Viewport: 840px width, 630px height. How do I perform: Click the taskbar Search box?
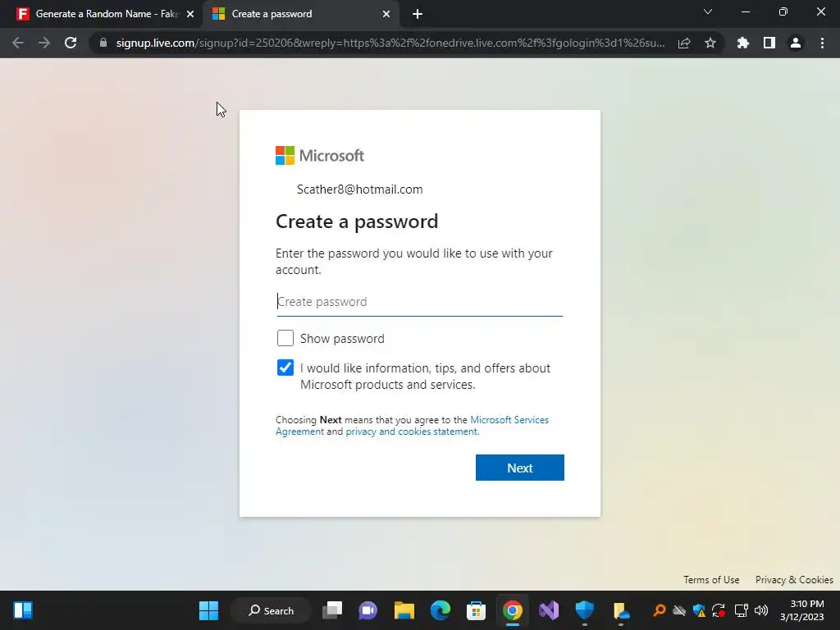(x=271, y=610)
